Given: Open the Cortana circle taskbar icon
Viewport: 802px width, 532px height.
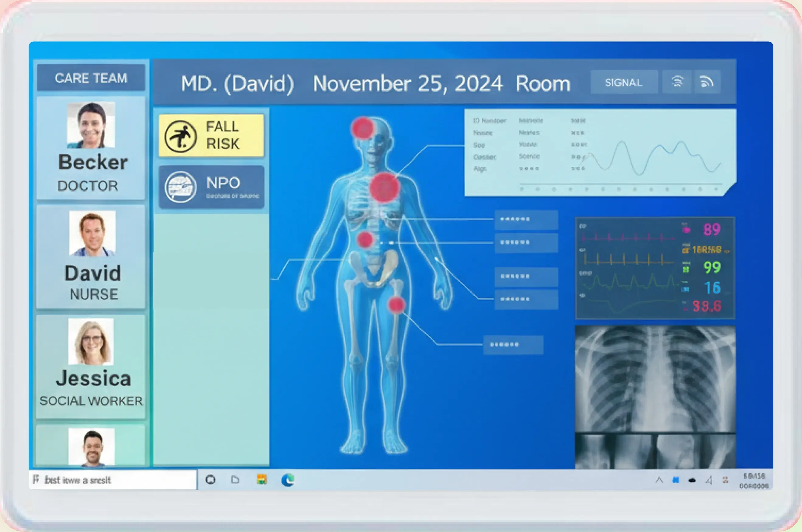Looking at the screenshot, I should (211, 480).
